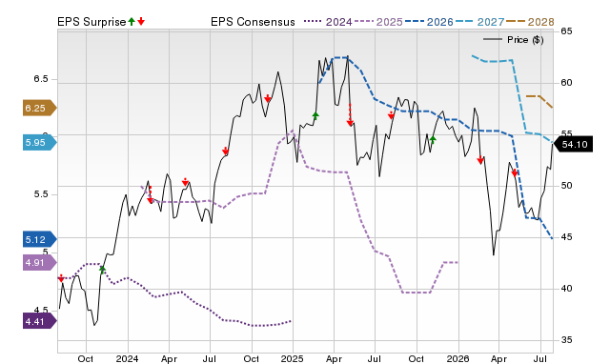Click the 60 price axis label
The image size is (610, 364).
pyautogui.click(x=567, y=83)
